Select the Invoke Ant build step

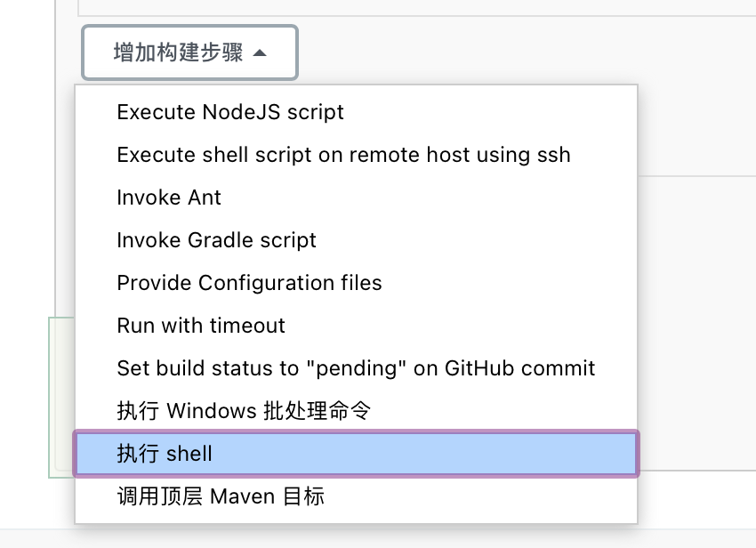pyautogui.click(x=357, y=197)
